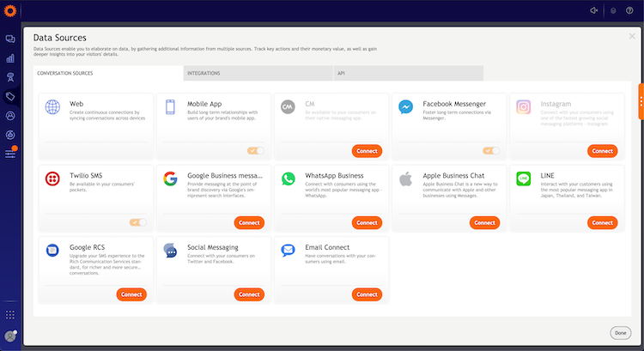Switch to the Conversation Sources tab
The height and width of the screenshot is (351, 644).
click(x=108, y=73)
